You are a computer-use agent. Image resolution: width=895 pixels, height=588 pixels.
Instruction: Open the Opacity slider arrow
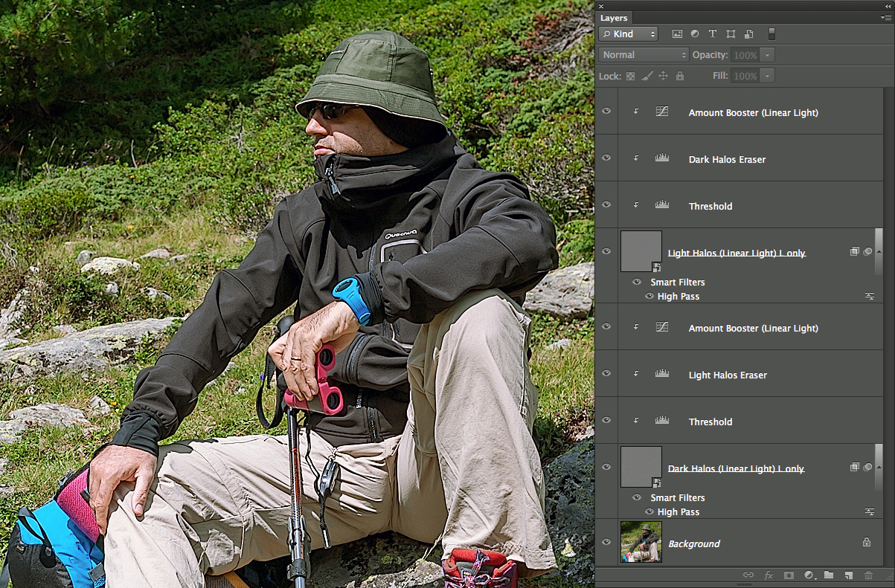[x=767, y=55]
